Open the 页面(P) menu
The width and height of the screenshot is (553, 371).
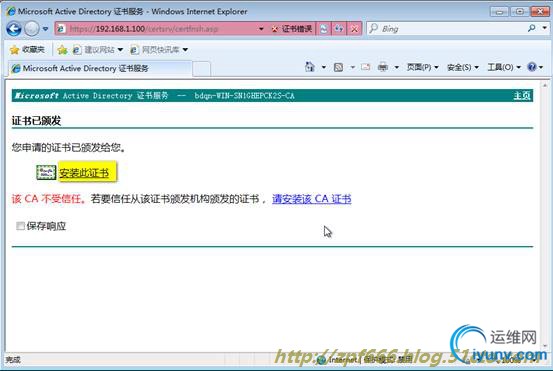422,67
